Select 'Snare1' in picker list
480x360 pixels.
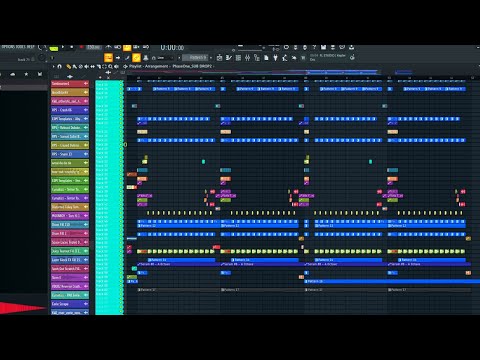point(70,277)
